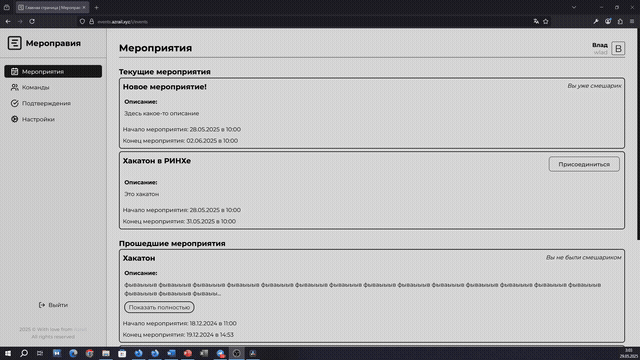Click the Firefox View icon left of tabs
The image size is (640, 360).
7,7
